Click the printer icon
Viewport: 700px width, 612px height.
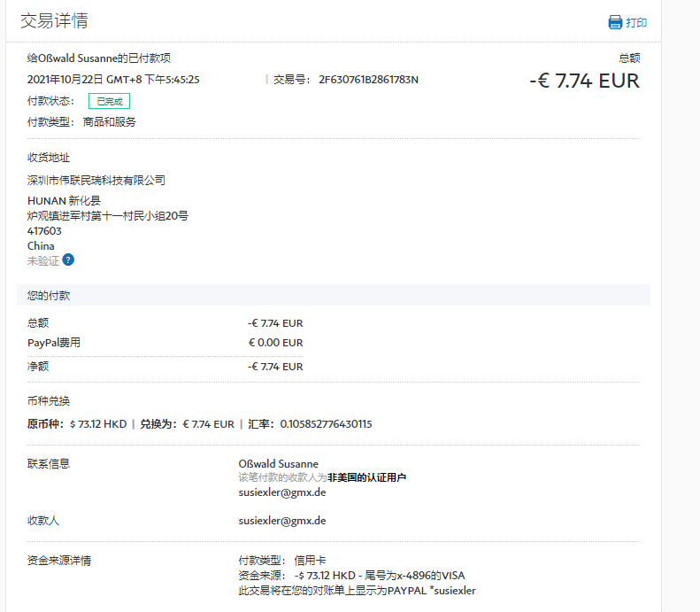coord(615,22)
